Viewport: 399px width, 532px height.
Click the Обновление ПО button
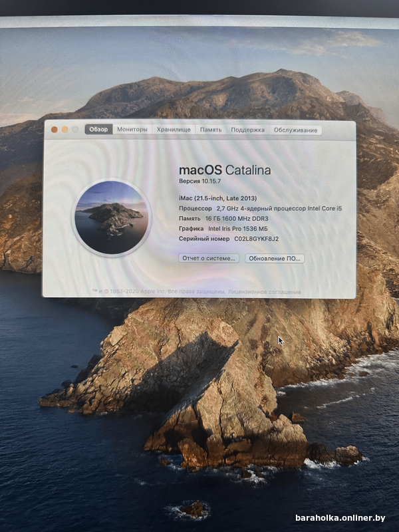tap(275, 259)
